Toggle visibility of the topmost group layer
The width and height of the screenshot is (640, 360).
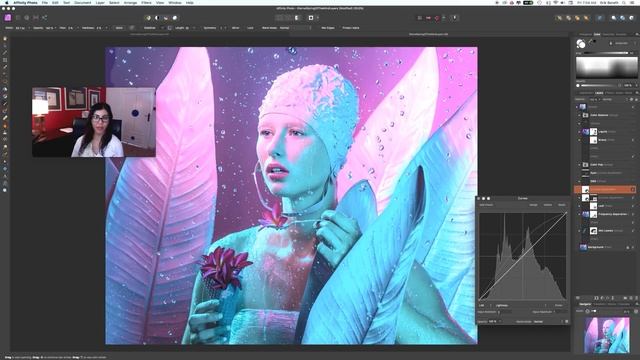coord(633,107)
